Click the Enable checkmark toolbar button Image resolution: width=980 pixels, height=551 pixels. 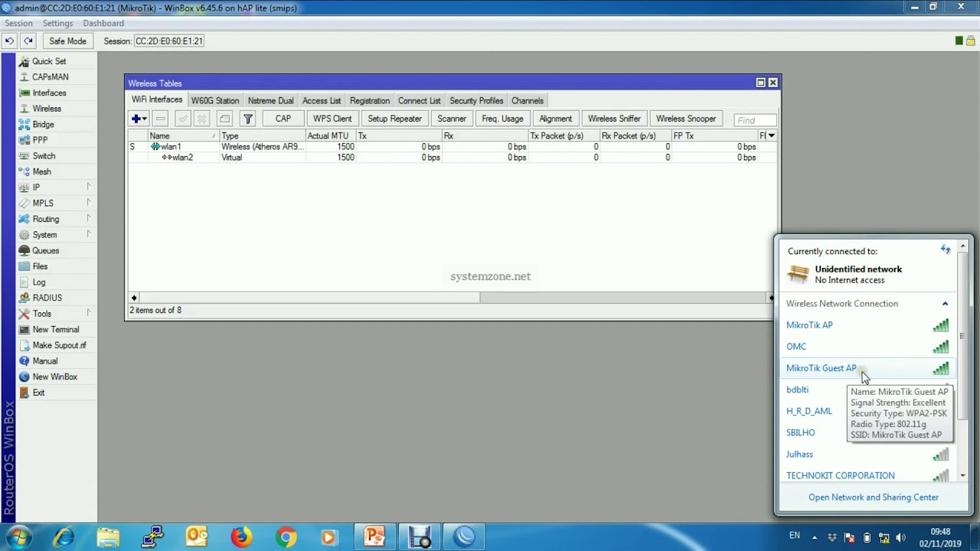click(182, 119)
